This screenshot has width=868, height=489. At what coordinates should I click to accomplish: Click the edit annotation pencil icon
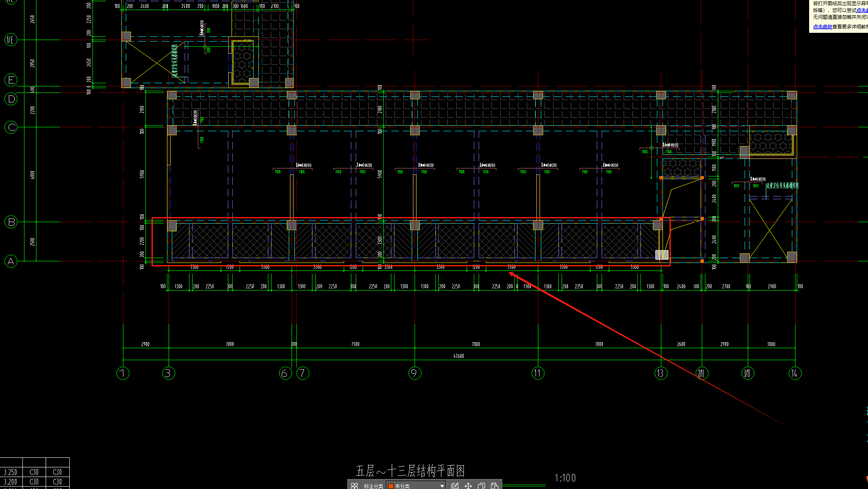tap(455, 485)
